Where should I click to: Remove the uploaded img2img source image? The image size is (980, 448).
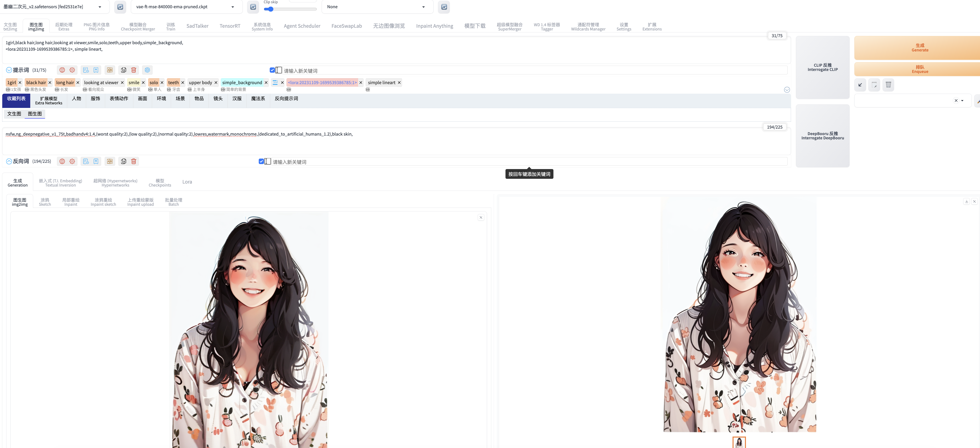481,218
